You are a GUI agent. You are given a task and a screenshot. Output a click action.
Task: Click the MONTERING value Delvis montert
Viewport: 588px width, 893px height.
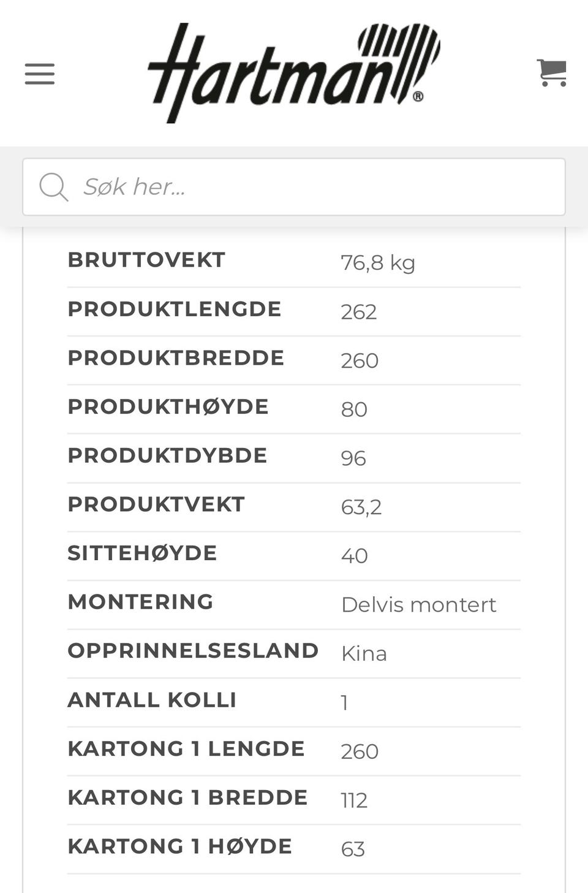[419, 604]
